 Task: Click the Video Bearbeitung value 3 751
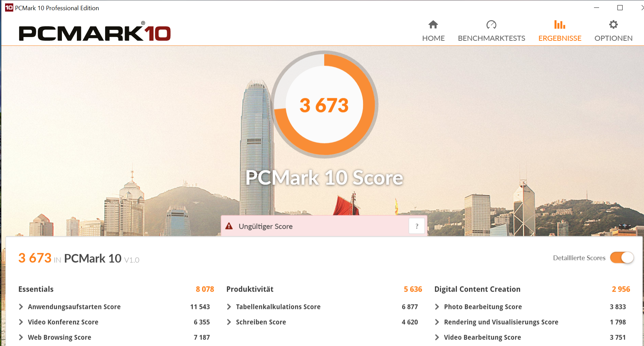(x=618, y=338)
